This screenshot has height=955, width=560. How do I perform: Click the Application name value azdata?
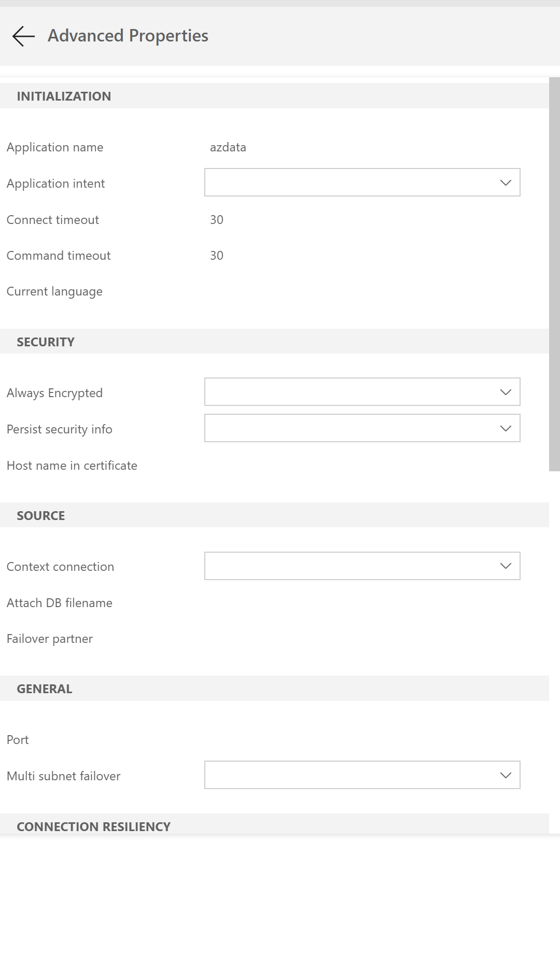pyautogui.click(x=227, y=147)
